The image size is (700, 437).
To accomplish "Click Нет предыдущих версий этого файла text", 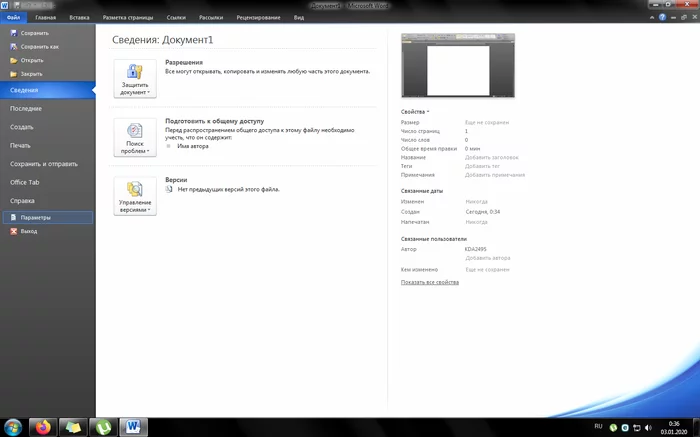I will tap(229, 189).
